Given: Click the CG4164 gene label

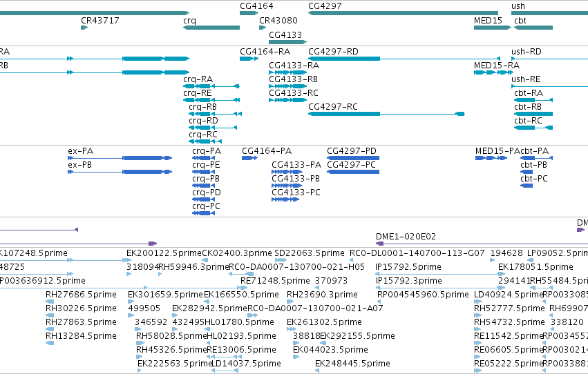Looking at the screenshot, I should (256, 6).
